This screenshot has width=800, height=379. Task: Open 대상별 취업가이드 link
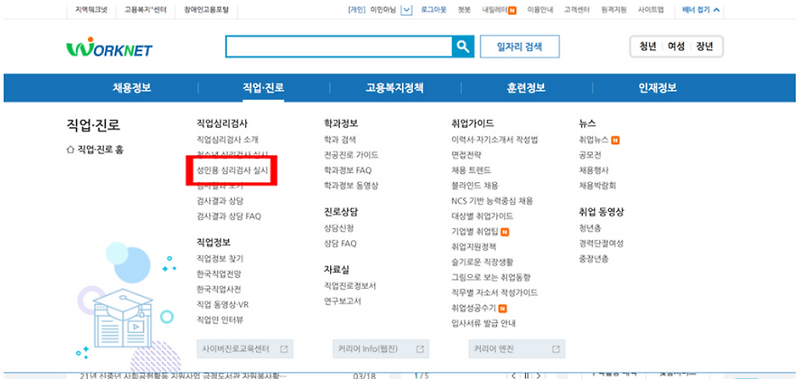pos(482,216)
